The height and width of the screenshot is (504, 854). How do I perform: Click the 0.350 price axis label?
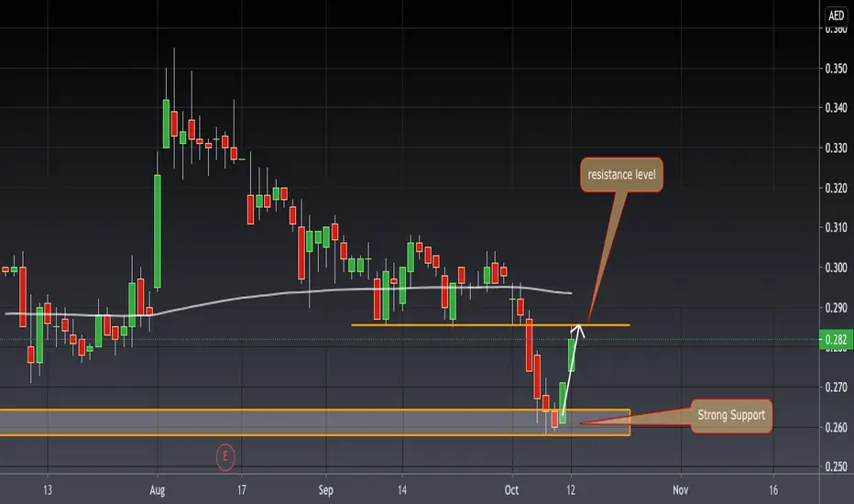point(836,69)
